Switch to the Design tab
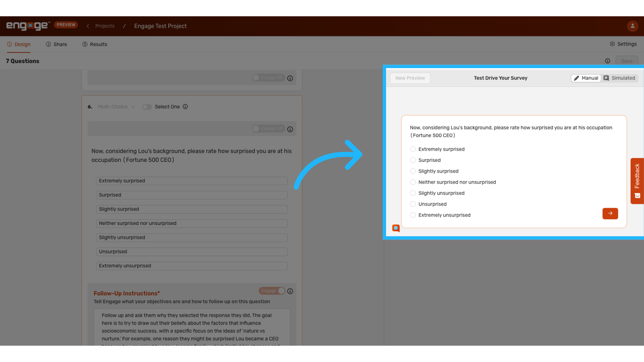The width and height of the screenshot is (644, 362). coord(19,44)
